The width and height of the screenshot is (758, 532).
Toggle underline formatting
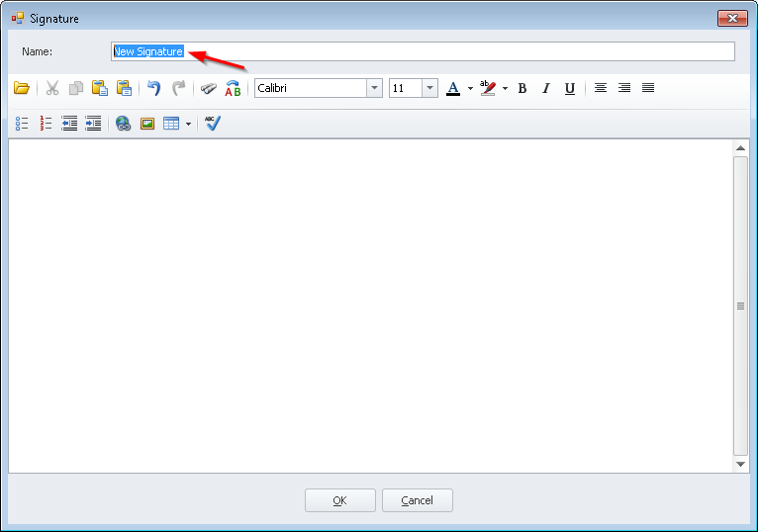(x=569, y=88)
